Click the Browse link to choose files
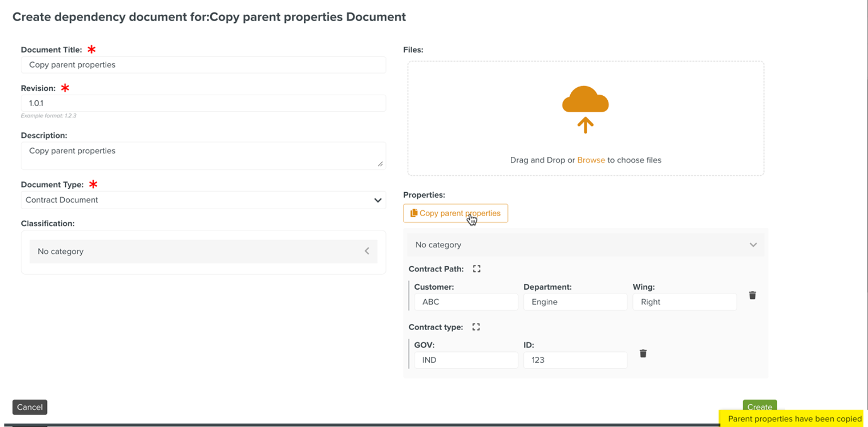Image resolution: width=868 pixels, height=427 pixels. pos(591,160)
